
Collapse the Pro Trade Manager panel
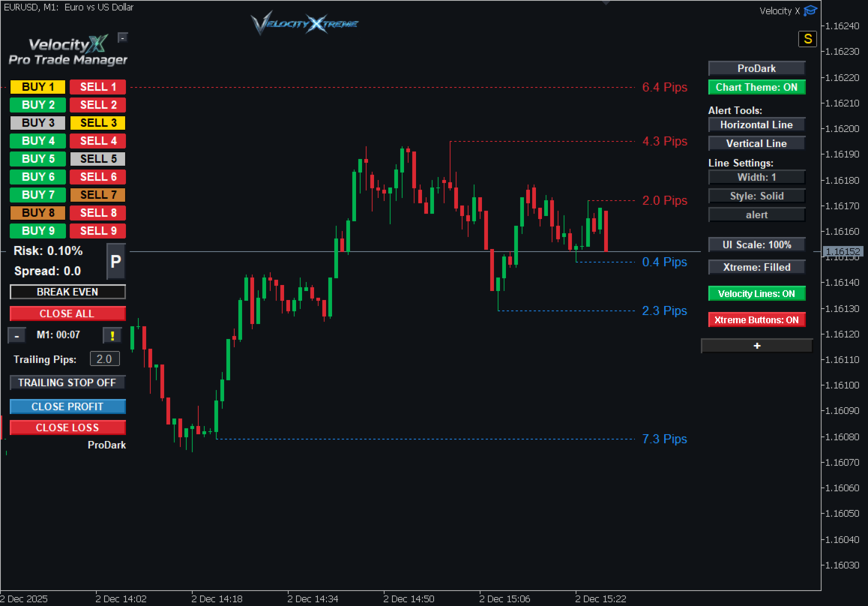click(123, 37)
